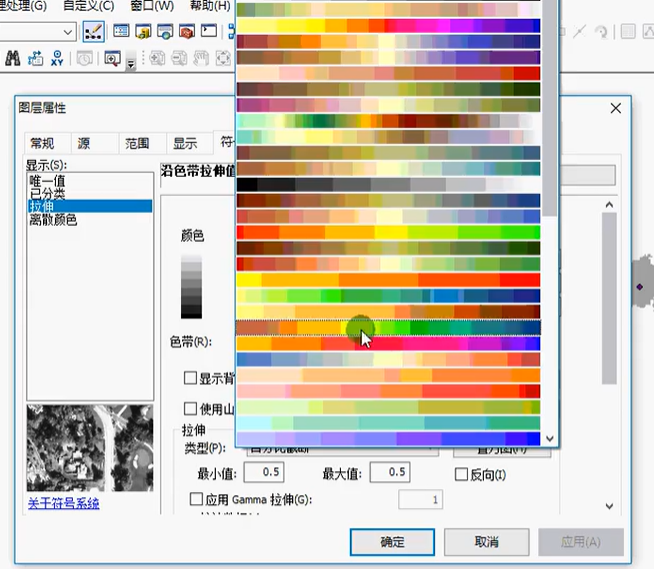654x569 pixels.
Task: Enable 应用 Gamma 拉伸(G) checkbox
Action: pos(196,499)
